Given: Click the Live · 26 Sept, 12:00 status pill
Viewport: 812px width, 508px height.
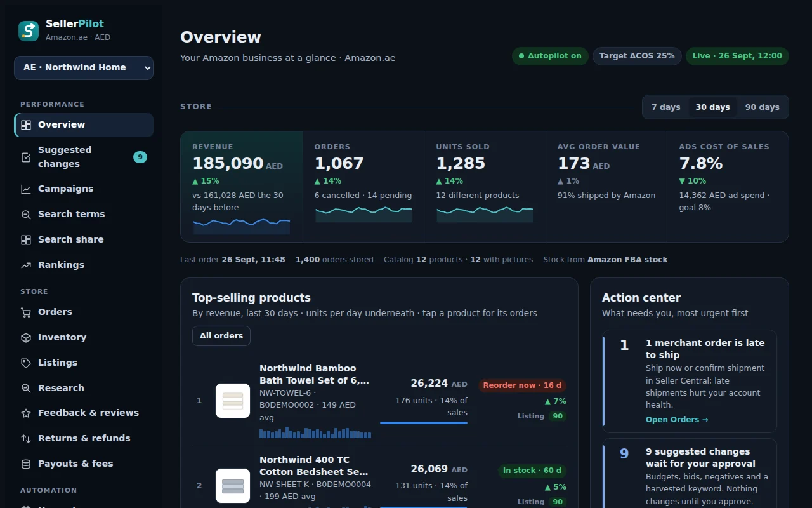Looking at the screenshot, I should tap(737, 56).
